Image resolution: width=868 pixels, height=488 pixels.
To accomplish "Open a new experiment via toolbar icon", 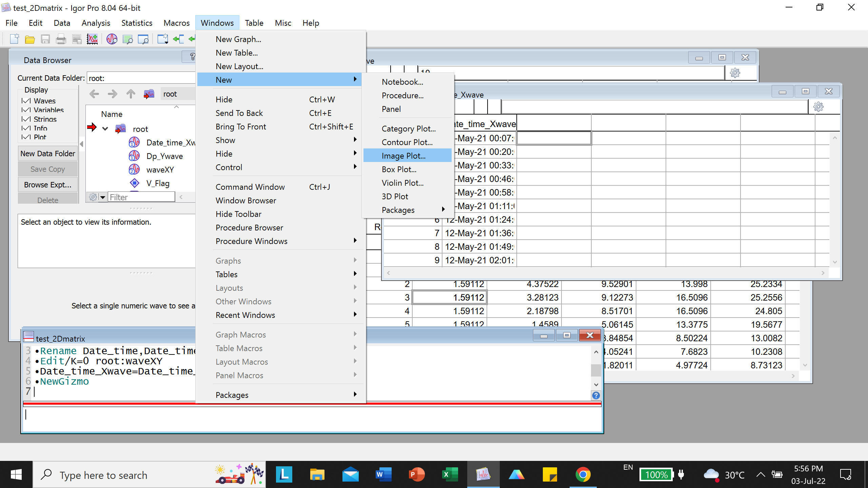I will coord(14,39).
